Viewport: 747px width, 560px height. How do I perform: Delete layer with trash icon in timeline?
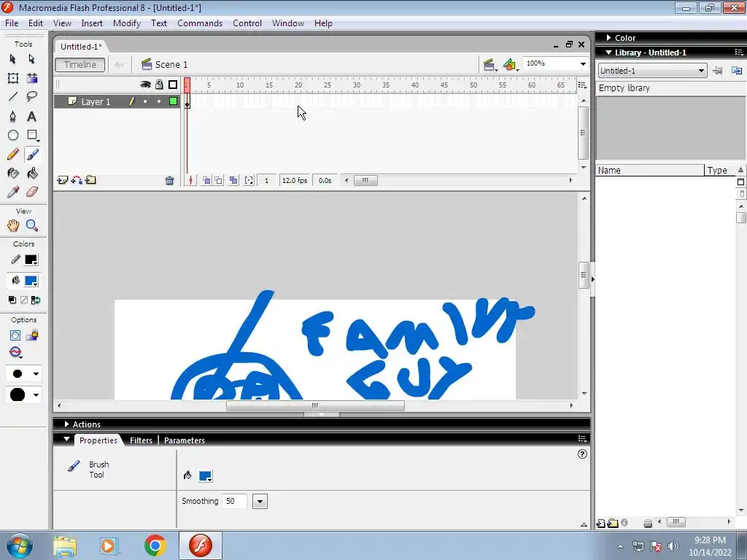coord(169,181)
